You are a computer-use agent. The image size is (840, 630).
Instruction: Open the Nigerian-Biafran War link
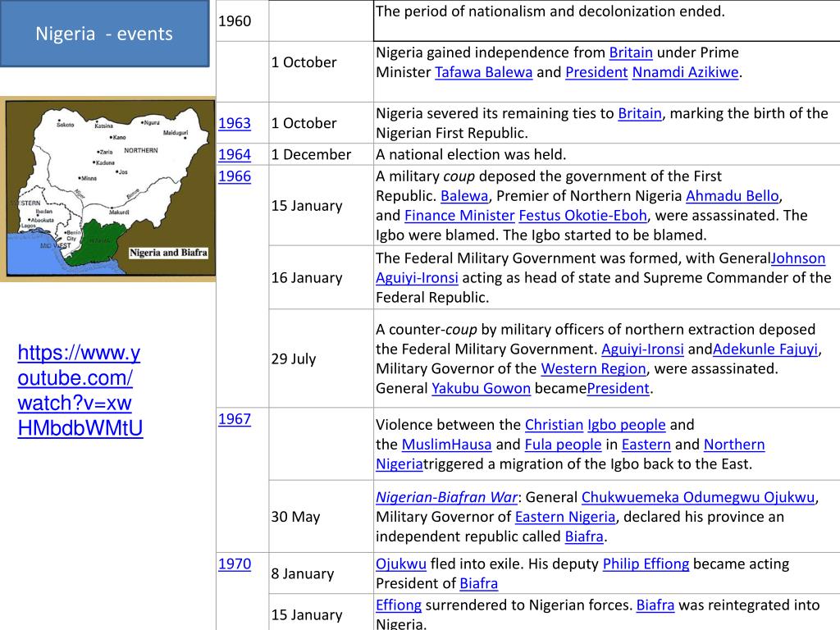[447, 497]
